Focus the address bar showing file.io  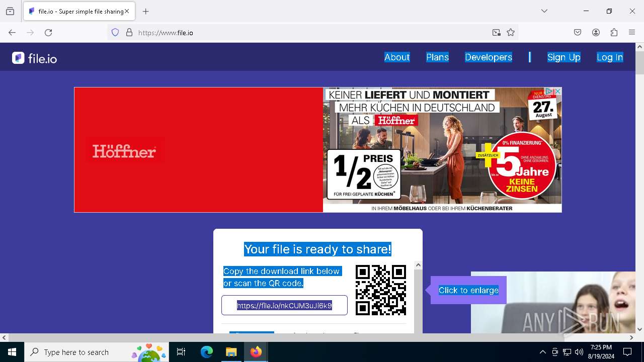[312, 33]
